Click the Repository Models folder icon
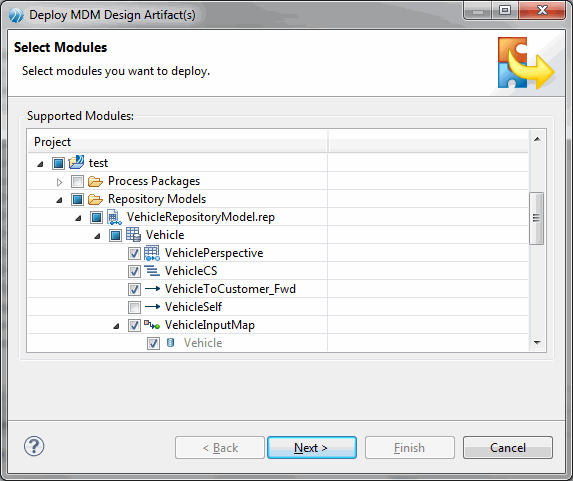 (95, 199)
